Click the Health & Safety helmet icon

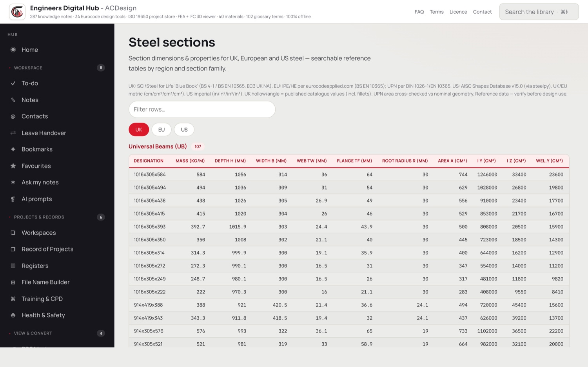coord(13,315)
